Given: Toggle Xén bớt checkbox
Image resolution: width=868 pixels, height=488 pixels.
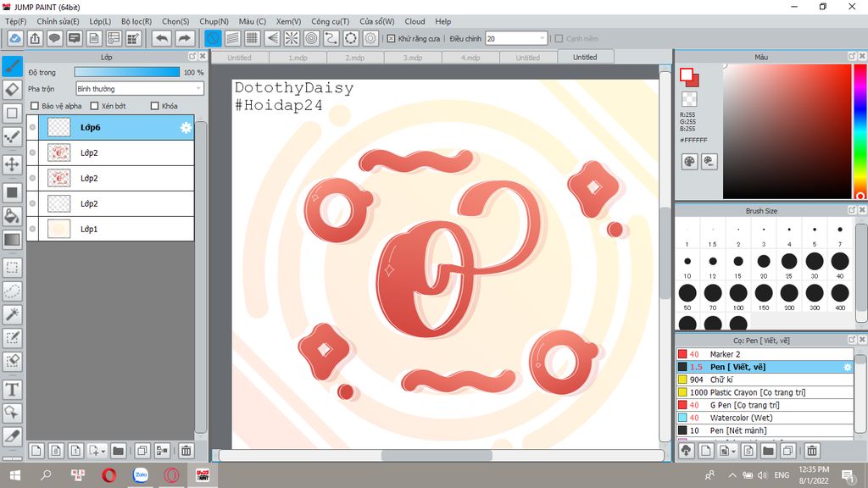Looking at the screenshot, I should coord(94,106).
